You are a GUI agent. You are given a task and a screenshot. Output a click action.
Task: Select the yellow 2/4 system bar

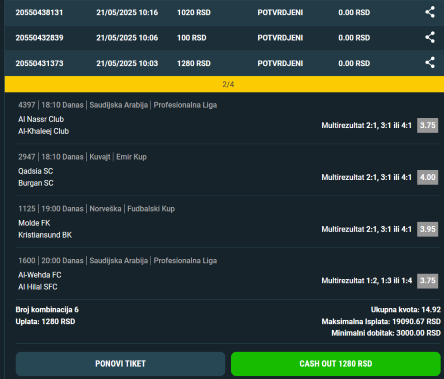point(224,84)
